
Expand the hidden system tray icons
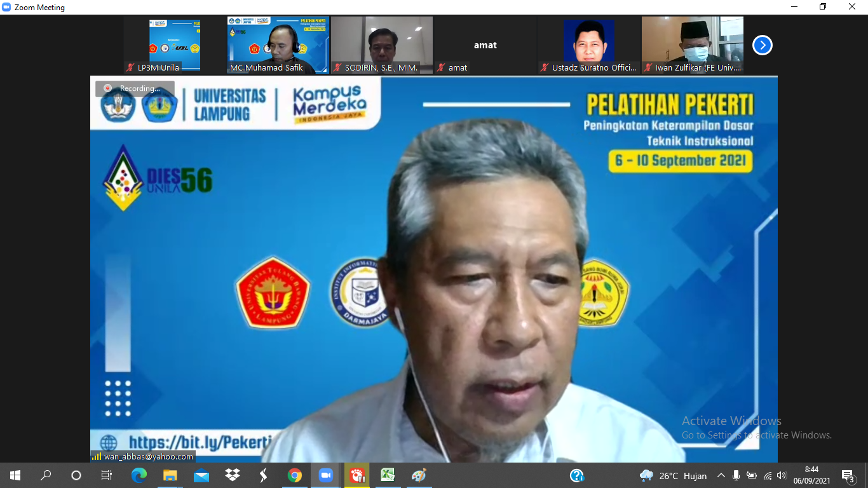721,475
